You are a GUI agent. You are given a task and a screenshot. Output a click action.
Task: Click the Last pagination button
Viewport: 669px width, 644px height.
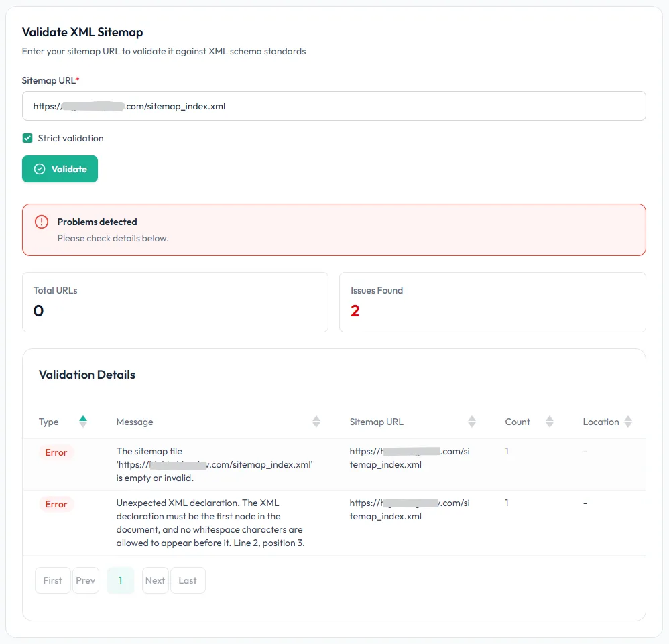click(x=188, y=580)
